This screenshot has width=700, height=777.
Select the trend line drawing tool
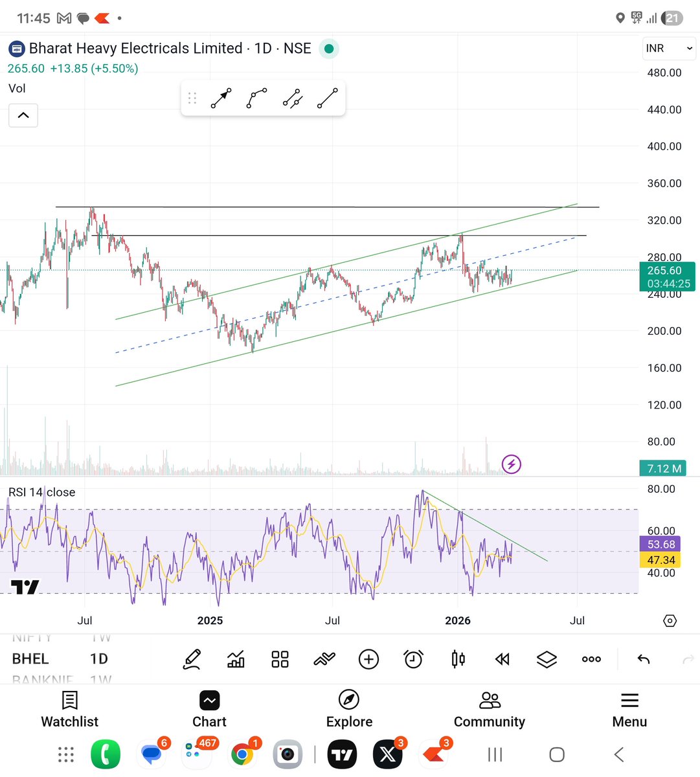[328, 98]
